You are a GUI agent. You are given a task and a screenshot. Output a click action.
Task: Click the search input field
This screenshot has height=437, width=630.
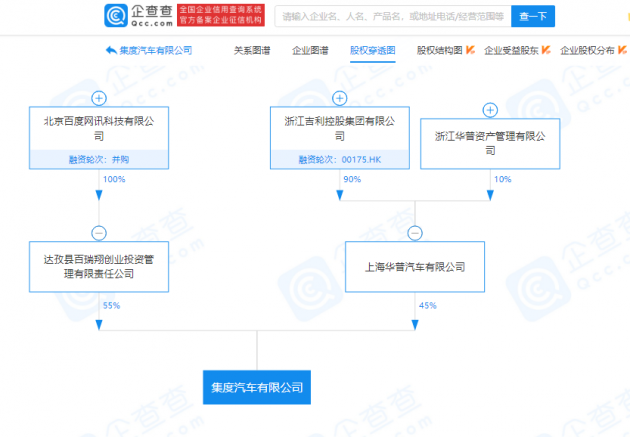[393, 16]
